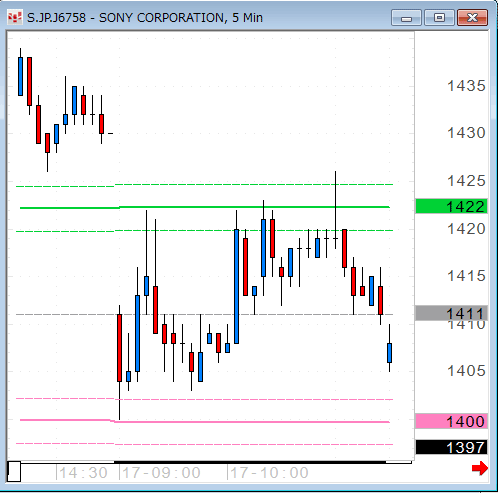498x493 pixels.
Task: Click the black 1397 price label
Action: pos(452,447)
